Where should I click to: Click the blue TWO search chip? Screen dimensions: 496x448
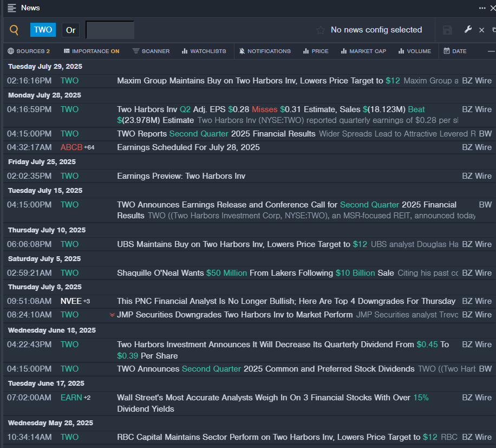point(43,30)
